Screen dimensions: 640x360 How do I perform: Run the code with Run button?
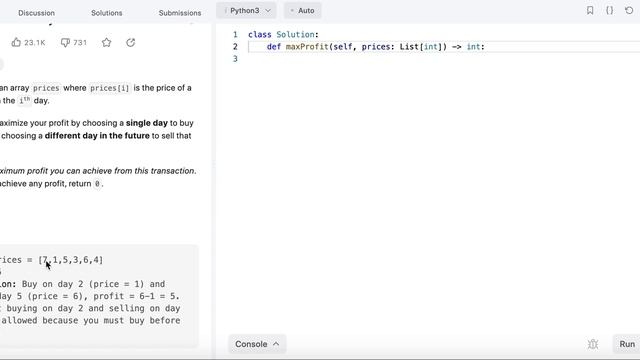[627, 344]
